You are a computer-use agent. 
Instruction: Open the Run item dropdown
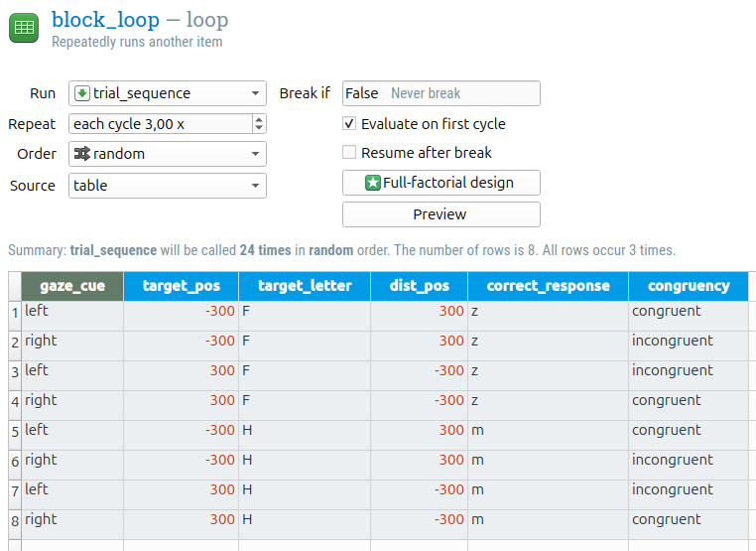(x=168, y=93)
